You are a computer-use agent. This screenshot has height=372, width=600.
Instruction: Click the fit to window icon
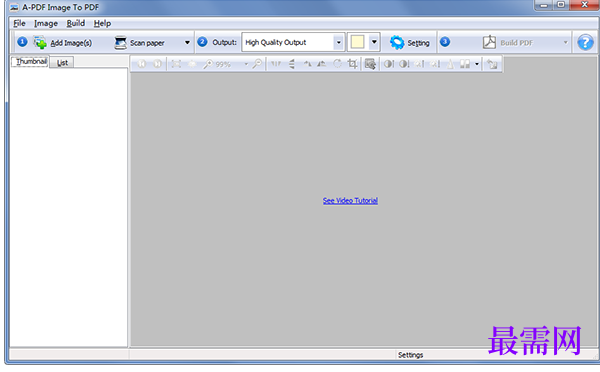(x=176, y=64)
